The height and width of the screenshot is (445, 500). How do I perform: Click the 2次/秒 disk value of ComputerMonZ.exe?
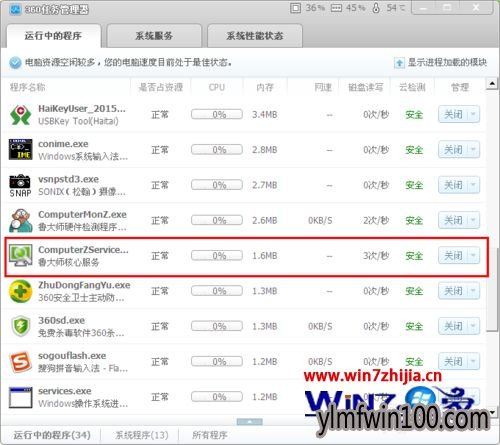376,220
